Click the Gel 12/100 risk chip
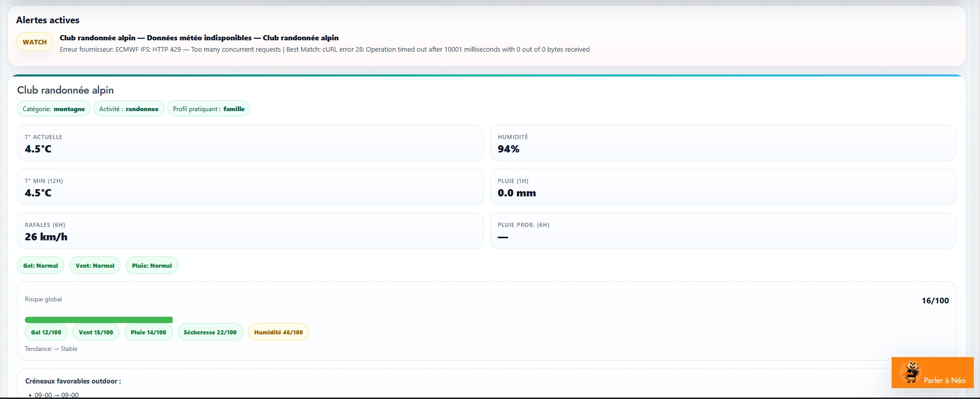Screen dimensions: 980x399 pos(46,332)
